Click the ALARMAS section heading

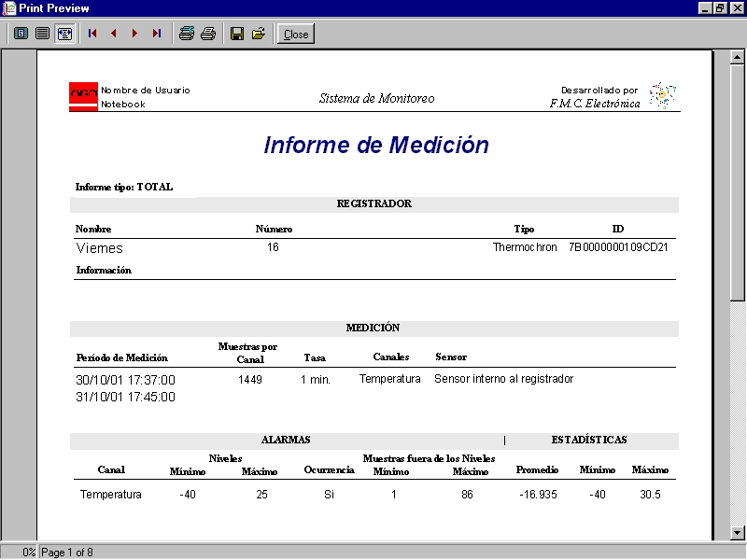pos(286,440)
